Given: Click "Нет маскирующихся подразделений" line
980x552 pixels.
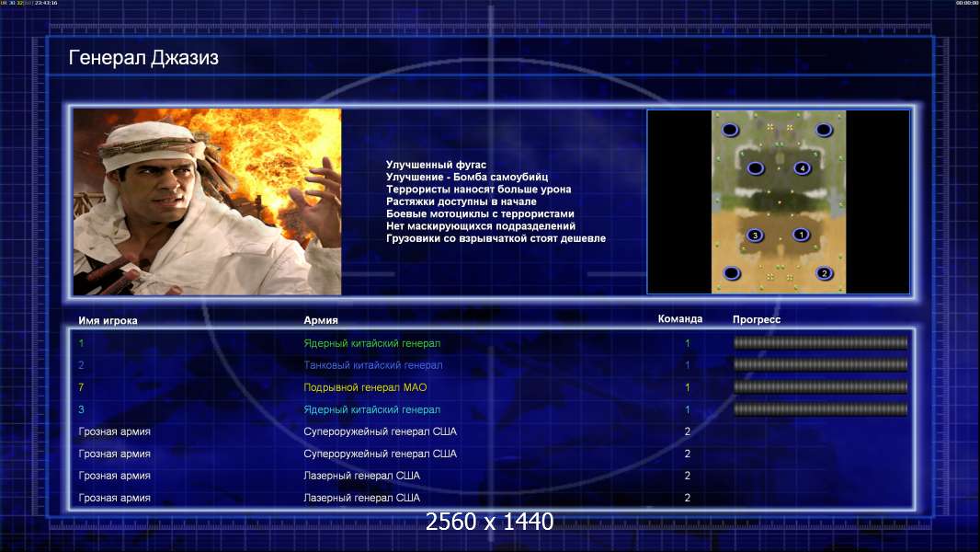Looking at the screenshot, I should (481, 225).
